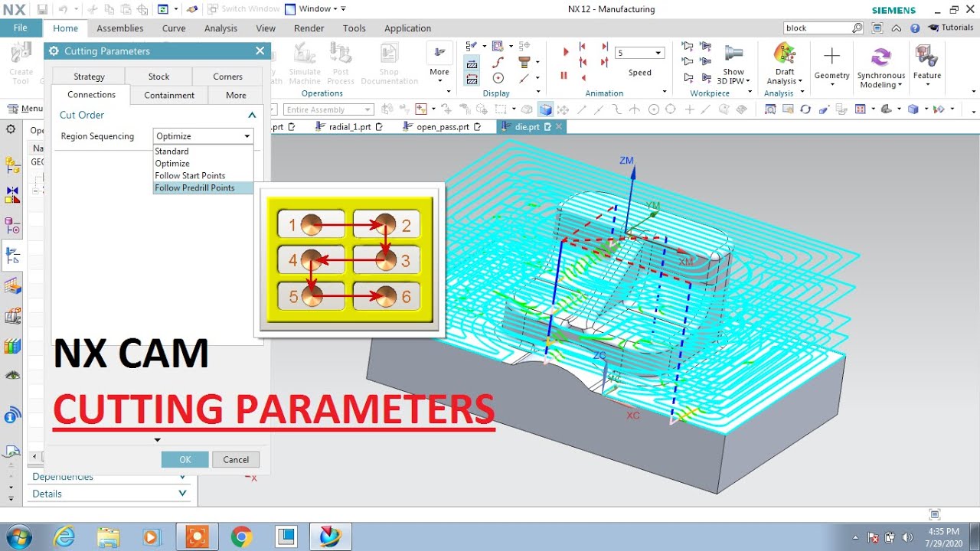Viewport: 980px width, 551px height.
Task: Open the Draft Analysis tool
Action: [785, 64]
